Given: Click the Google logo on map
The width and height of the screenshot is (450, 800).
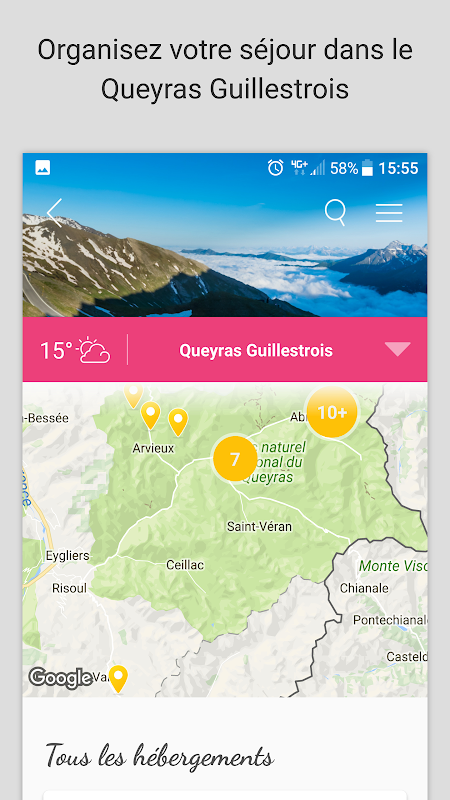Looking at the screenshot, I should [61, 678].
